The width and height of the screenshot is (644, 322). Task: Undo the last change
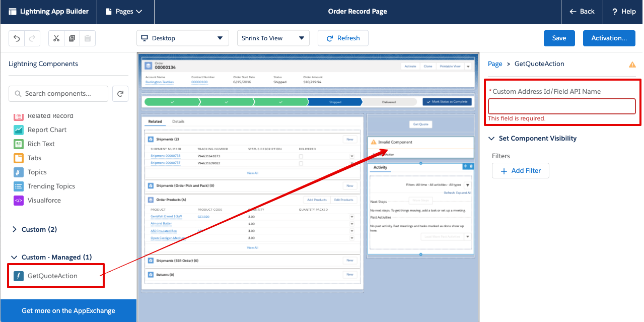(17, 38)
